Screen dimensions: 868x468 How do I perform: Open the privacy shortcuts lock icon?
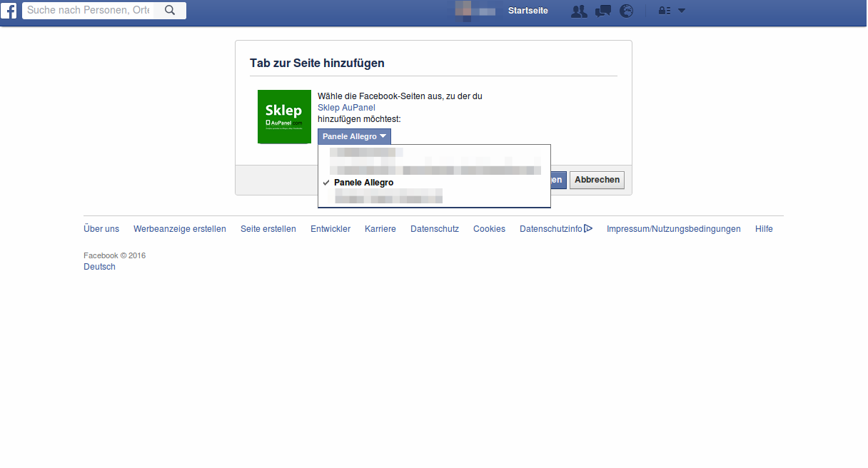pos(665,11)
